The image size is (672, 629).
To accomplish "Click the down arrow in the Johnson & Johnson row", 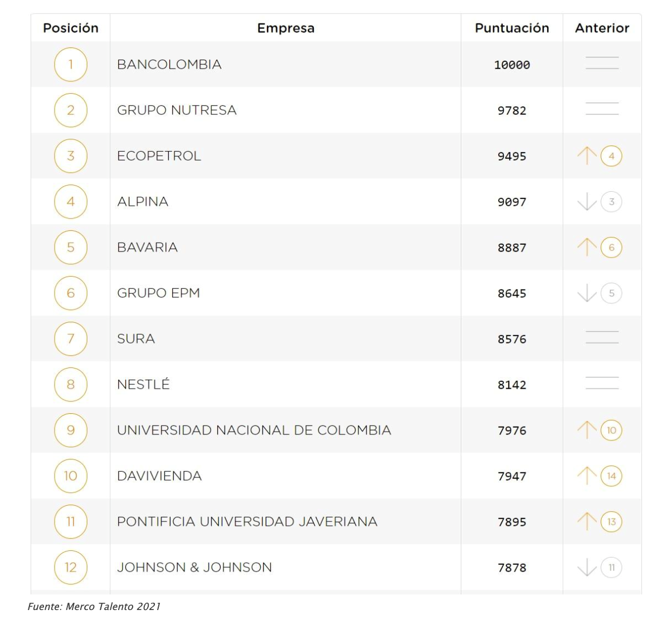I will click(x=587, y=567).
